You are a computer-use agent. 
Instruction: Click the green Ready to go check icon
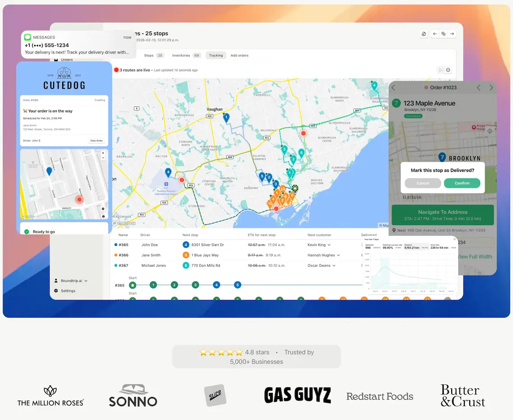[x=27, y=231]
